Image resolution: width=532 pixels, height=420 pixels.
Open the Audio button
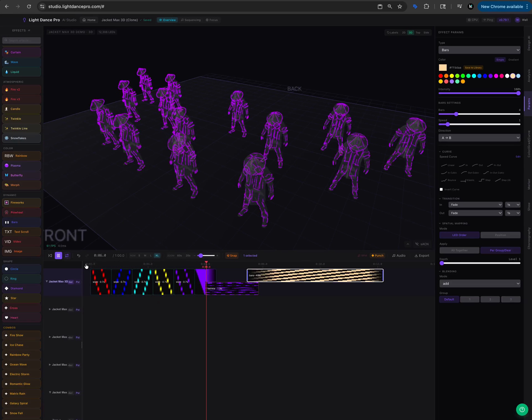click(399, 255)
